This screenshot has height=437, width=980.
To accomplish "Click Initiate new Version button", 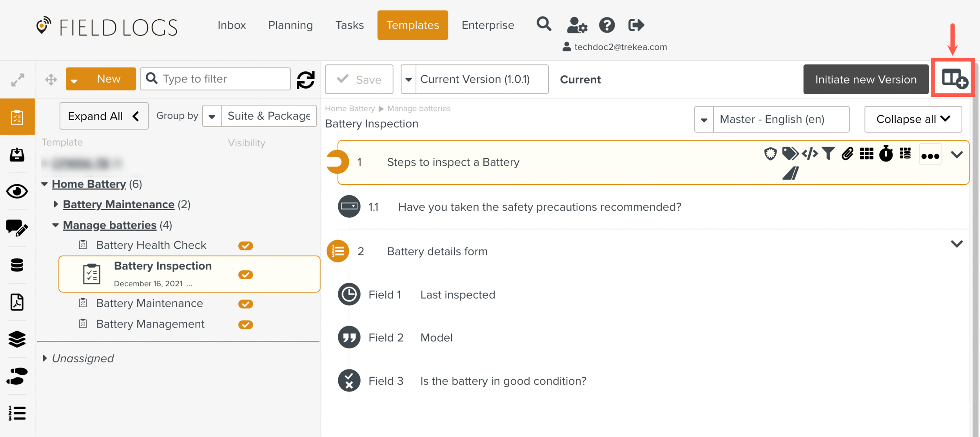I will [866, 80].
